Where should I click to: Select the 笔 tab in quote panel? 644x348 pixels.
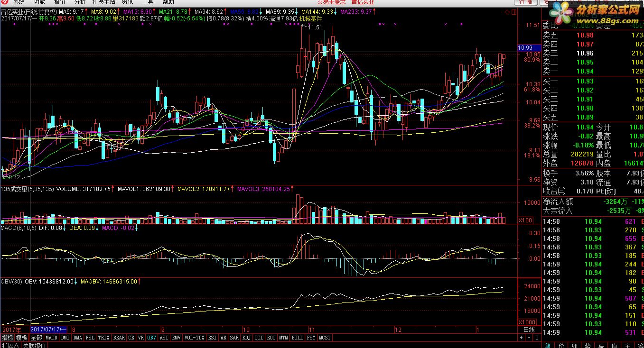[x=548, y=346]
